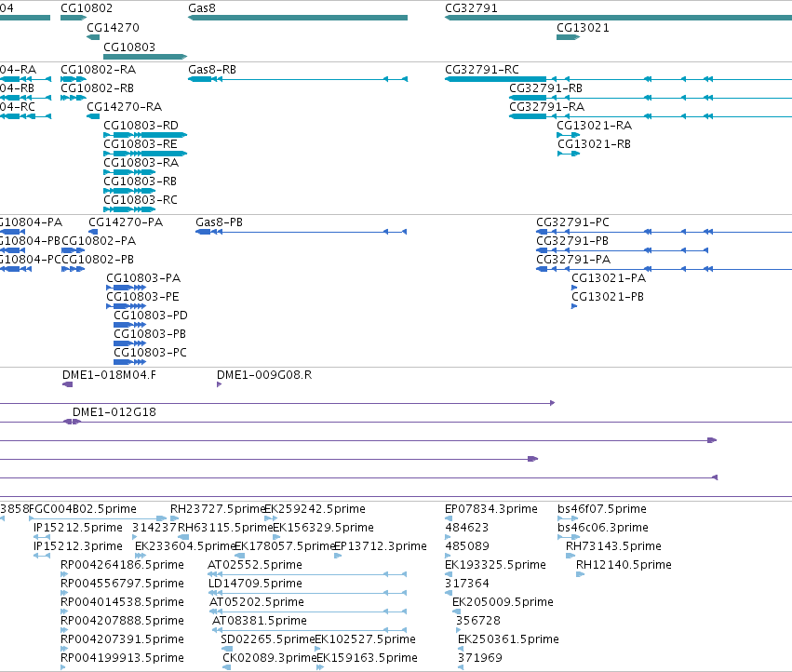Click protein label CG13021-PB
Image resolution: width=792 pixels, height=672 pixels.
click(x=608, y=297)
